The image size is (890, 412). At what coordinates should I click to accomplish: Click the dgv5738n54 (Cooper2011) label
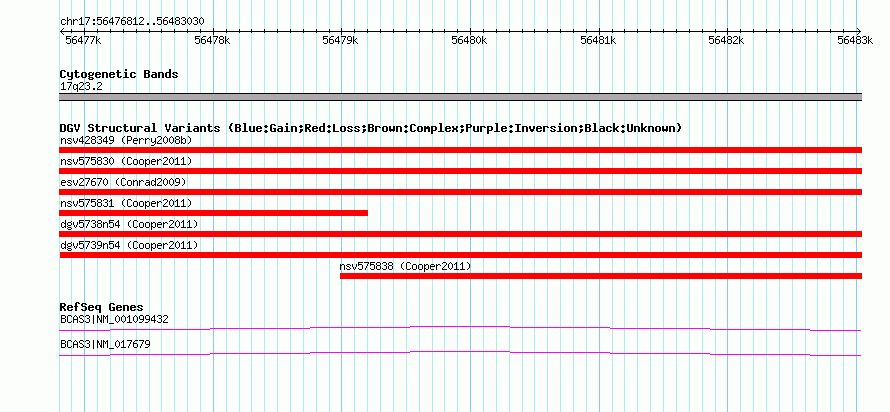pos(129,224)
